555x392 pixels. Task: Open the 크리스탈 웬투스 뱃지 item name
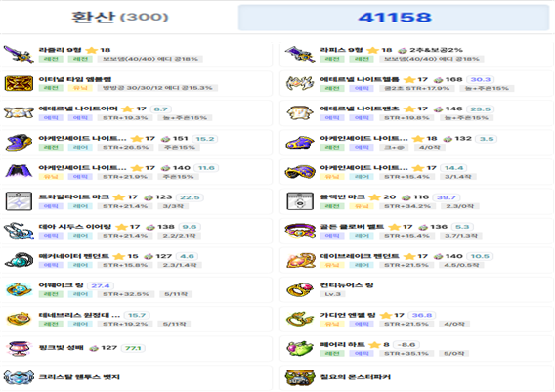coord(79,377)
